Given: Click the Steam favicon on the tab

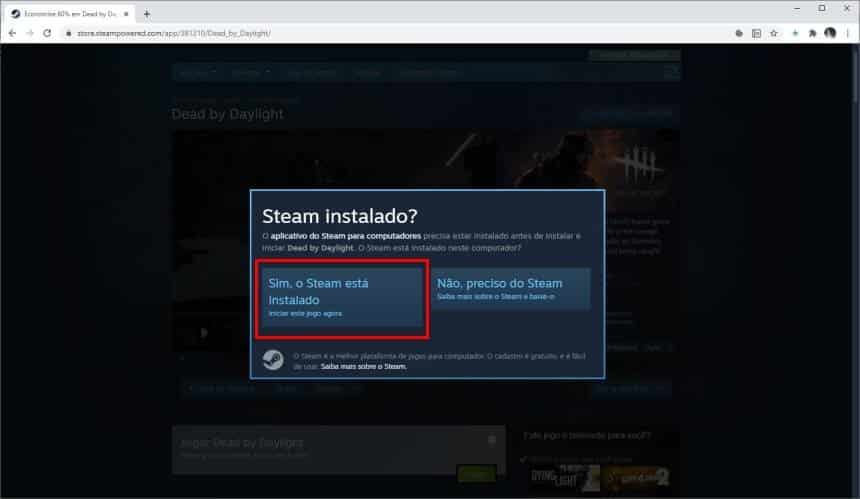Looking at the screenshot, I should [x=15, y=14].
